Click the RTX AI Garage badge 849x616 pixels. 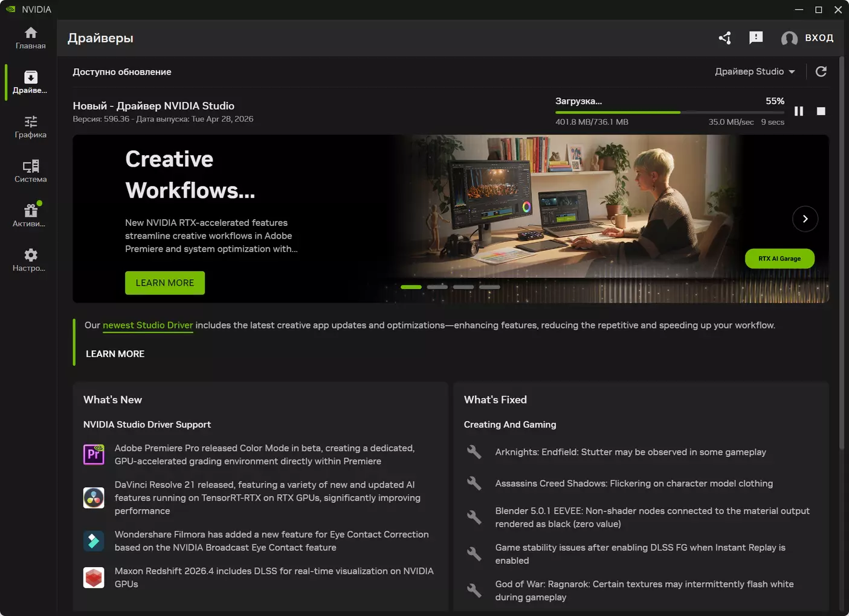pos(779,258)
